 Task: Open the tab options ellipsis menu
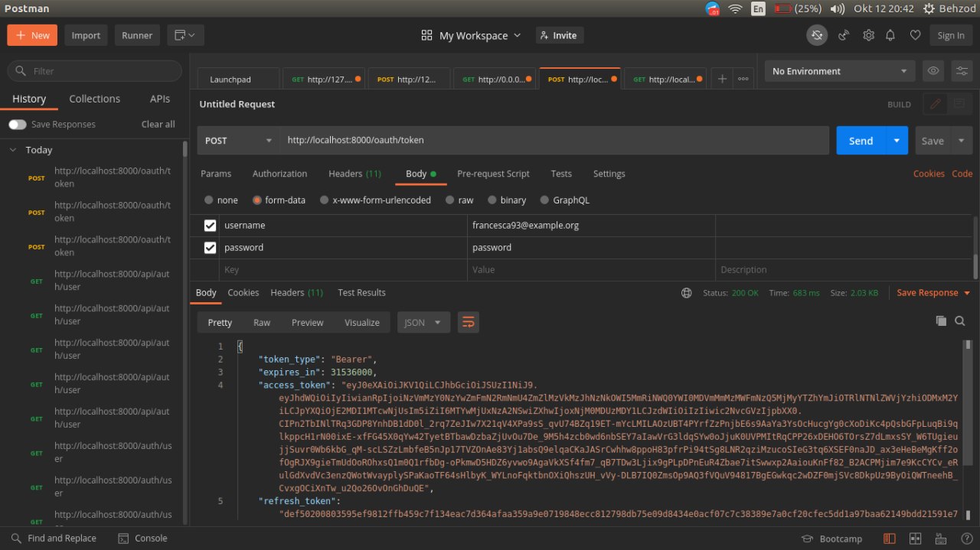tap(743, 79)
